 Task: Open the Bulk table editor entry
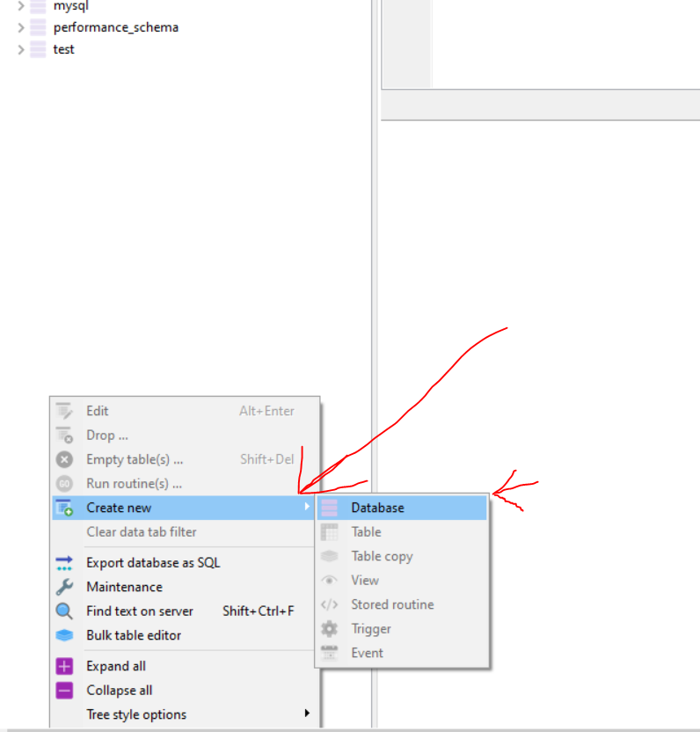(134, 635)
